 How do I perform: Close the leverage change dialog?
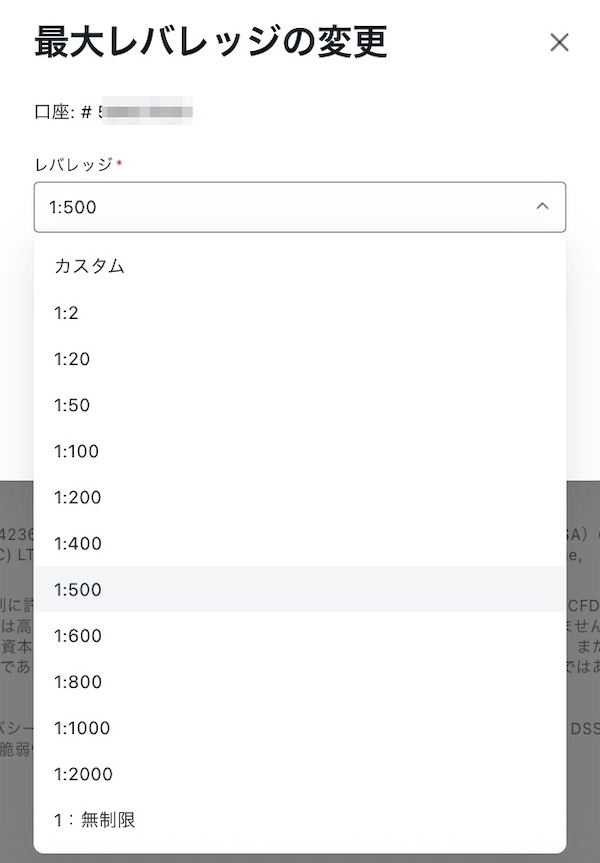(559, 42)
